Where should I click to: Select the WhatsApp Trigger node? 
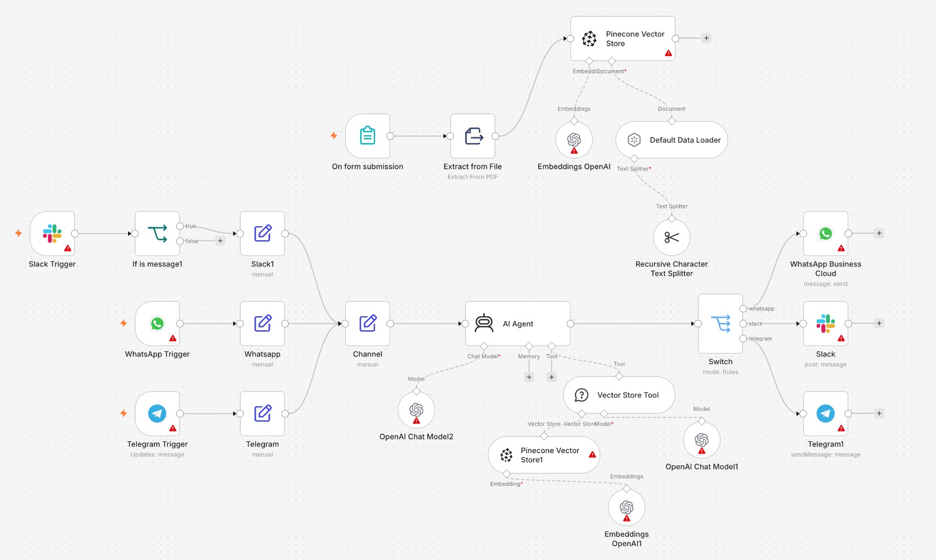click(157, 323)
